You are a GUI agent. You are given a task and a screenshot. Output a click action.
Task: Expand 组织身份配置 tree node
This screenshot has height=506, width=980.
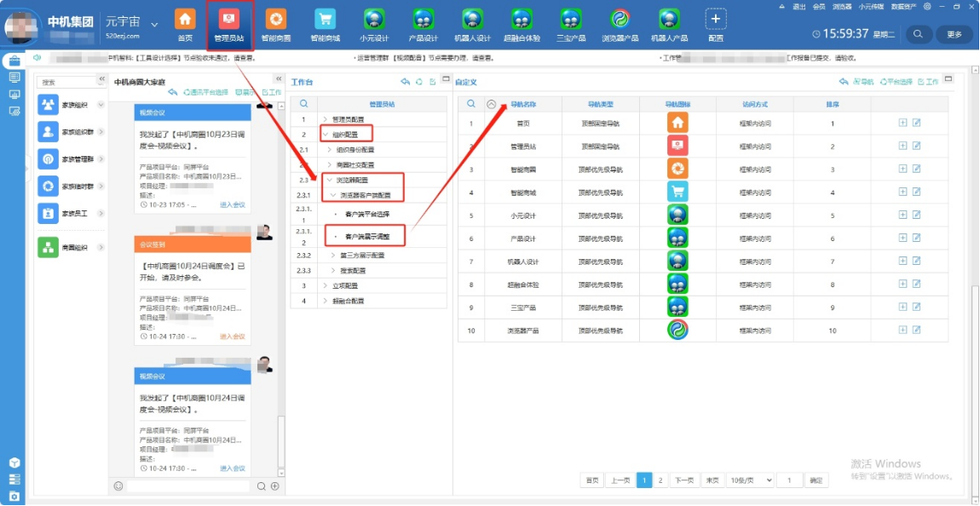[x=330, y=149]
